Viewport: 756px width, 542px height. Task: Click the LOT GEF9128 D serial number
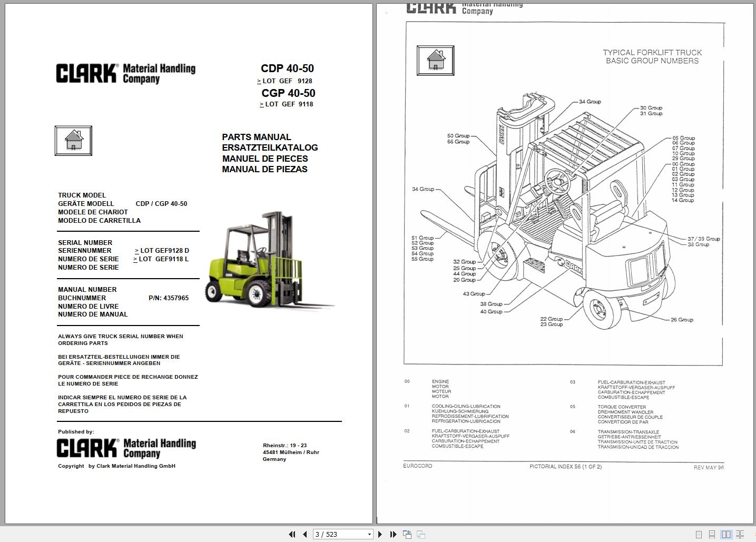[x=162, y=251]
